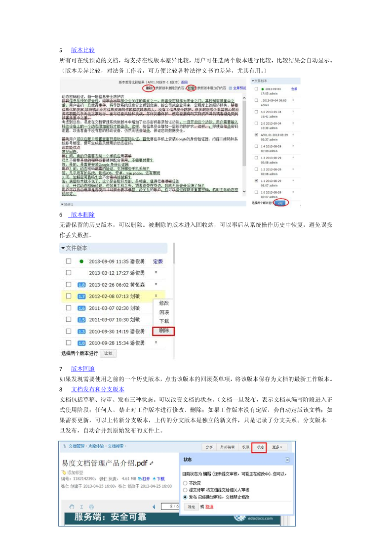Viewport: 392px width, 555px height.
Task: Go to previous page arrow in PDF viewer
Action: 154,507
